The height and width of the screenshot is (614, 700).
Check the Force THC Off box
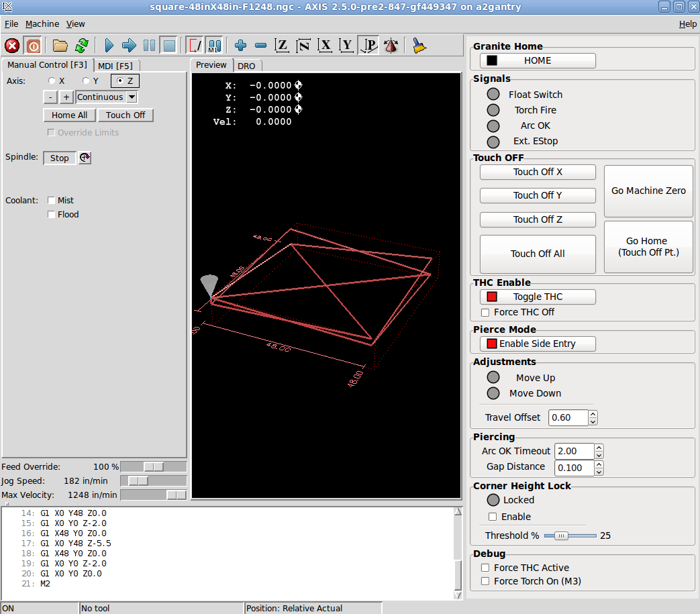pyautogui.click(x=485, y=312)
